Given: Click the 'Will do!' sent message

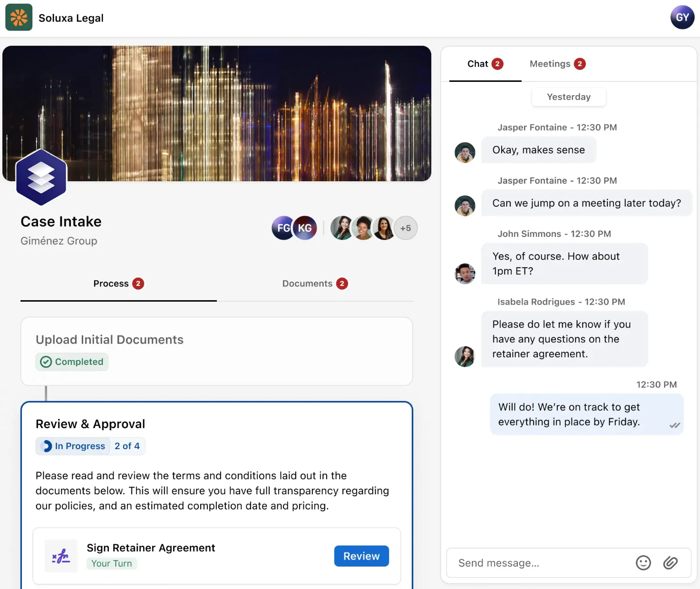Looking at the screenshot, I should (587, 414).
